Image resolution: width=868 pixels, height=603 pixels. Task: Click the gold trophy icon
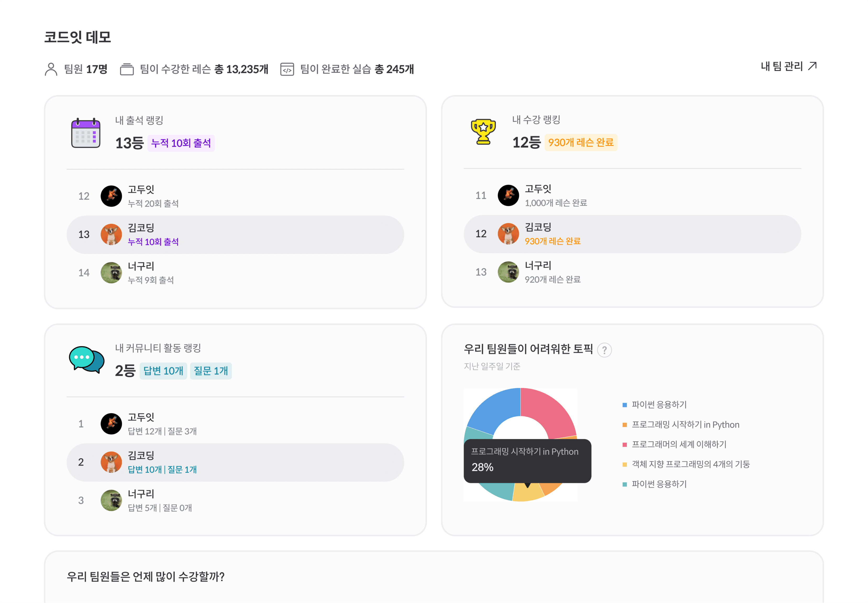pos(483,132)
